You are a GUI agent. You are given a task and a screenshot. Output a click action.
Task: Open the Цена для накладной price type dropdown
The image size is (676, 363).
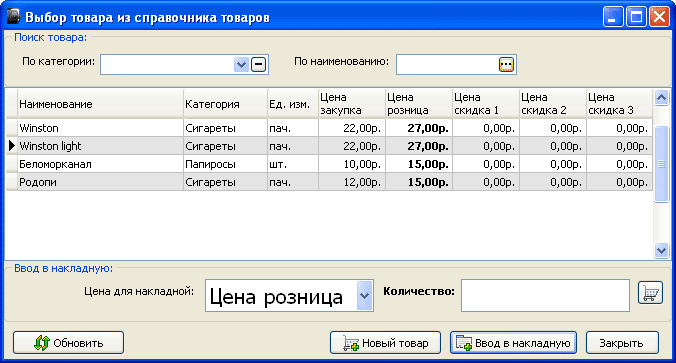[364, 296]
